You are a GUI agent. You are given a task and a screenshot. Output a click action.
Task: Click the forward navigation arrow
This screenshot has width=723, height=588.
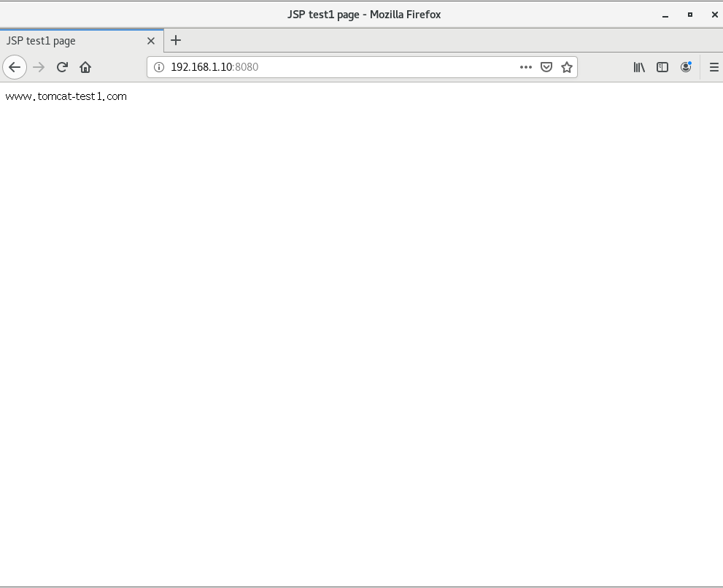point(39,67)
